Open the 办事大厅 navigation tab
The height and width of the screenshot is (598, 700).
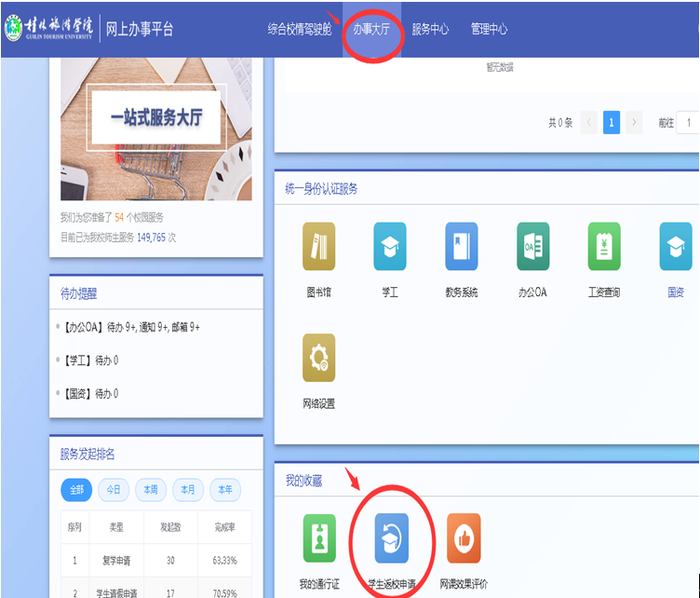[x=371, y=29]
